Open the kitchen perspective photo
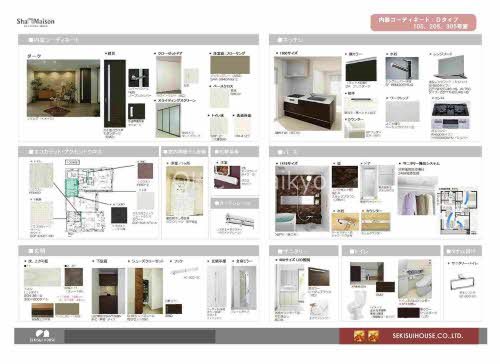Screen dimensions: 500x364 point(308,93)
